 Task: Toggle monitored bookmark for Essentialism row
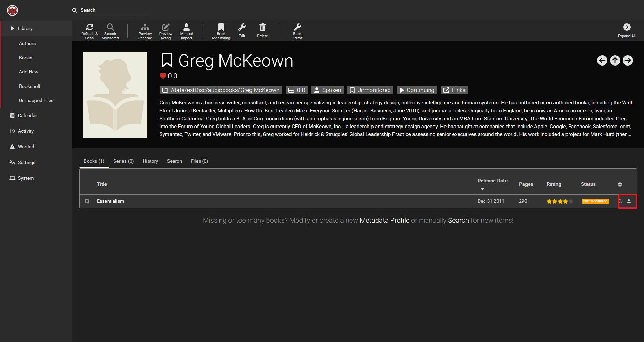[x=87, y=201]
